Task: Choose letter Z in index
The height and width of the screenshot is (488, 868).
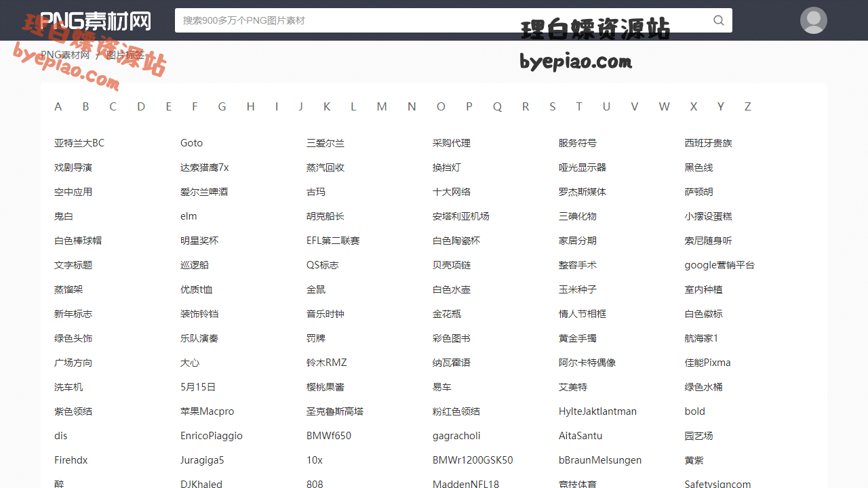Action: tap(747, 106)
